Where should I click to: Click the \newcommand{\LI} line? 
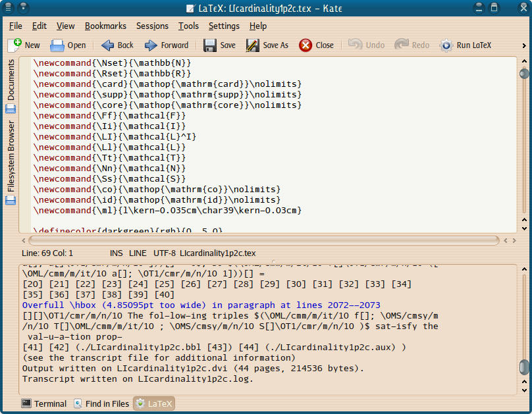click(115, 137)
